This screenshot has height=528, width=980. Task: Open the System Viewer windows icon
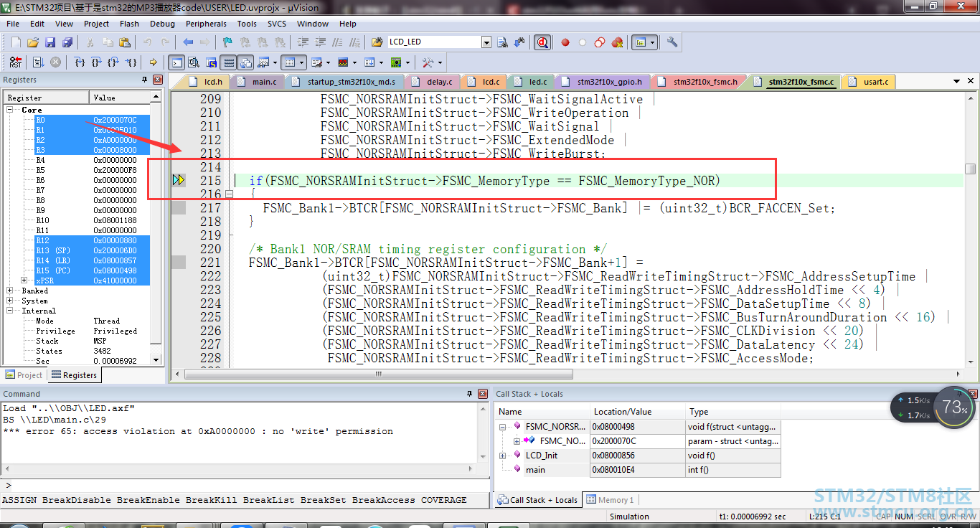coord(395,62)
